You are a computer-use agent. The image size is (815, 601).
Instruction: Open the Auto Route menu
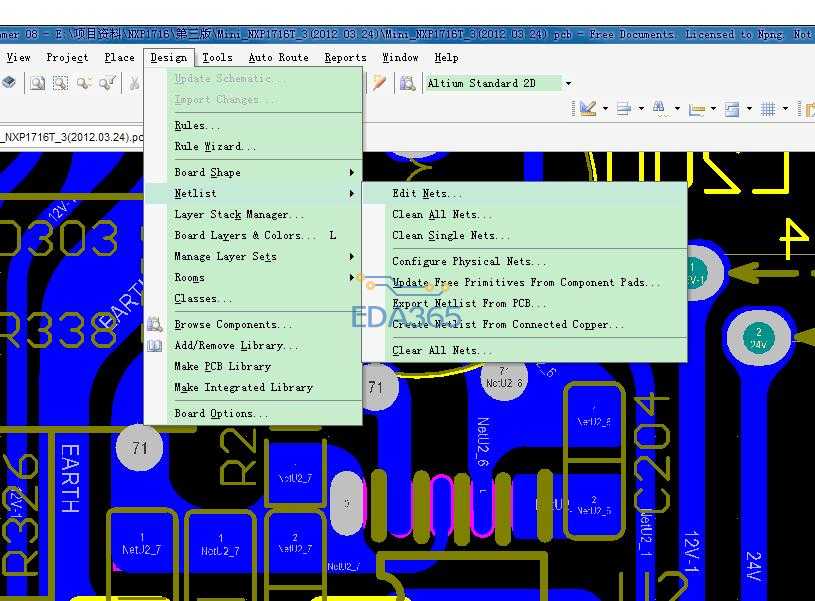coord(279,57)
